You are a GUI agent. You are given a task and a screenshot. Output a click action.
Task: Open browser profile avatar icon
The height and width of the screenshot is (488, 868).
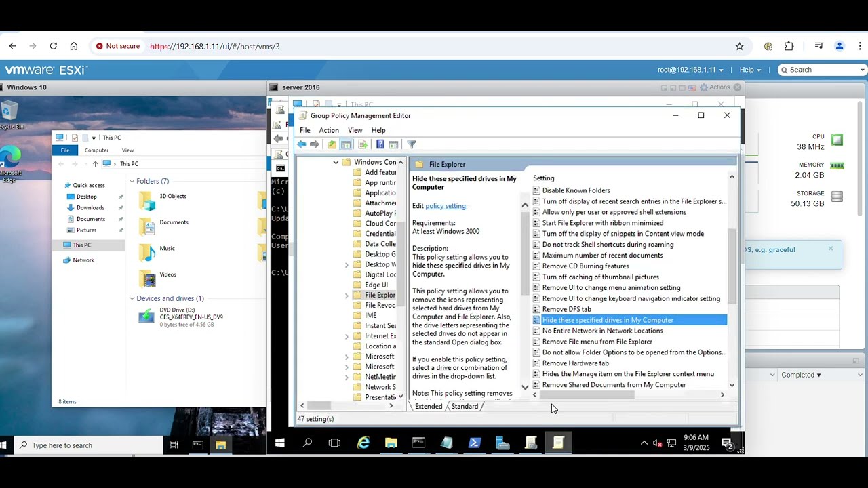(840, 46)
